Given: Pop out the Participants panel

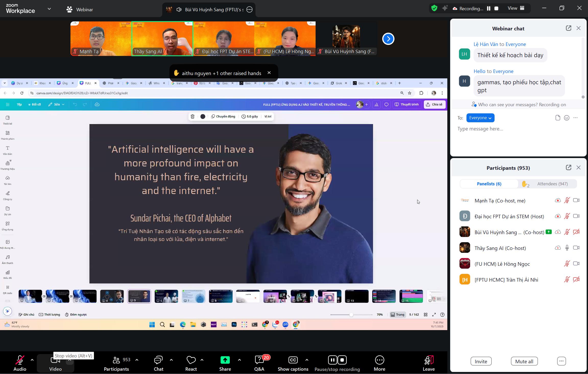Looking at the screenshot, I should coord(568,168).
